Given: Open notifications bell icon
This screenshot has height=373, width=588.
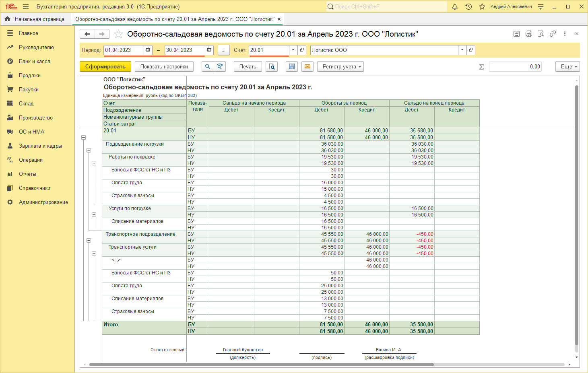Looking at the screenshot, I should [x=455, y=7].
